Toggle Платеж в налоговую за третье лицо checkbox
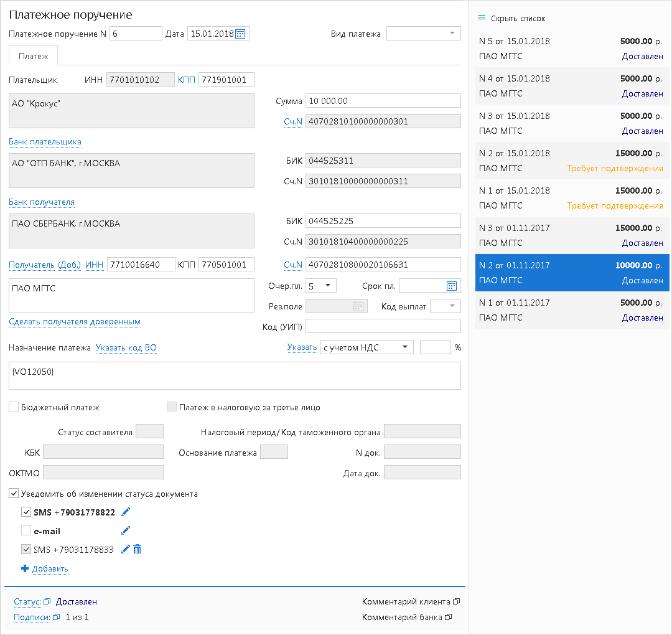This screenshot has height=635, width=672. pyautogui.click(x=172, y=407)
